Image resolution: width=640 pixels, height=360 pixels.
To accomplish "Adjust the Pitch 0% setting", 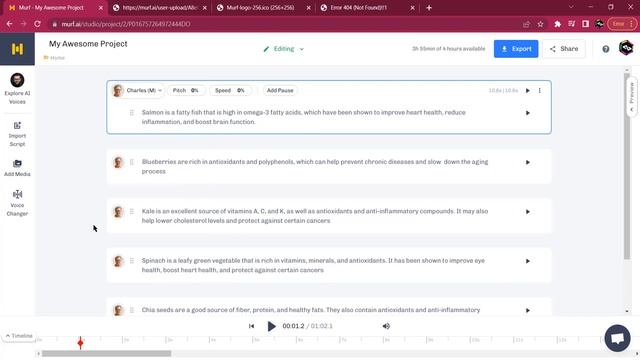I will 186,91.
